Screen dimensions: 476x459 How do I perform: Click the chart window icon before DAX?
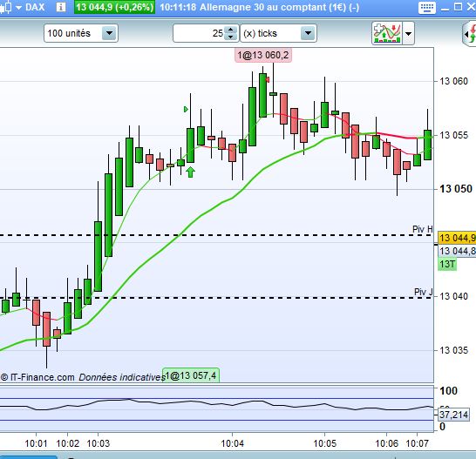tap(6, 7)
